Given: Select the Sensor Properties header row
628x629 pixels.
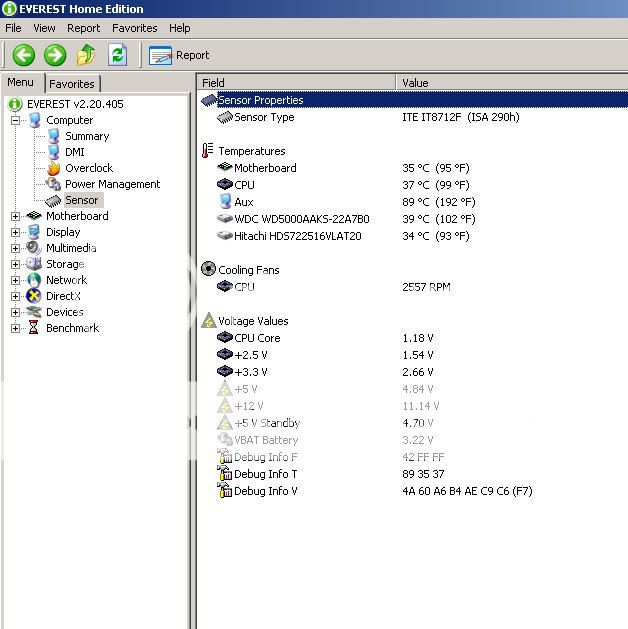Looking at the screenshot, I should tap(413, 100).
